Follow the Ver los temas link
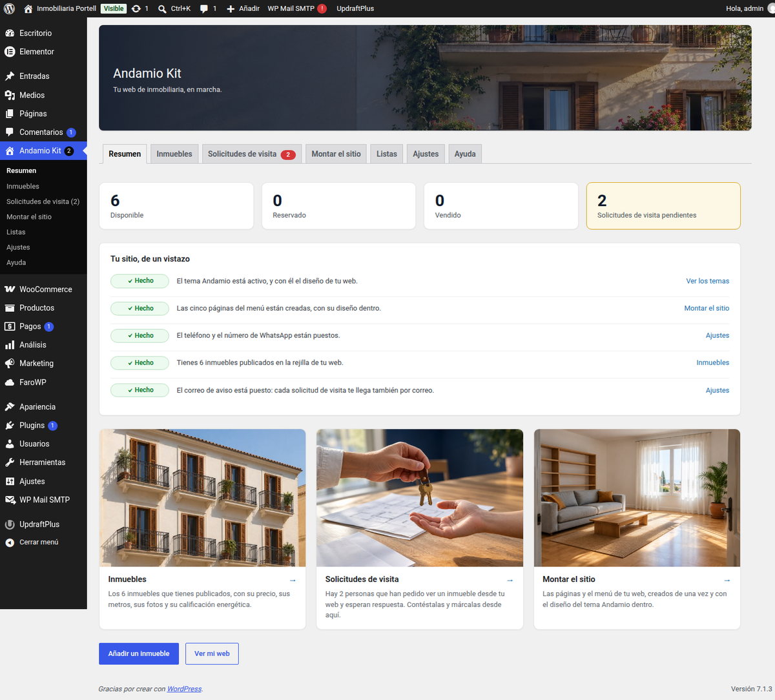 [x=707, y=281]
